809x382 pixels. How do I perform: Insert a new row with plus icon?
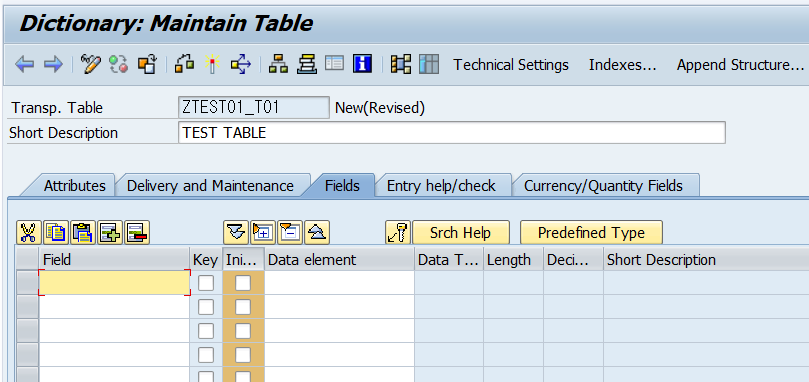point(110,233)
